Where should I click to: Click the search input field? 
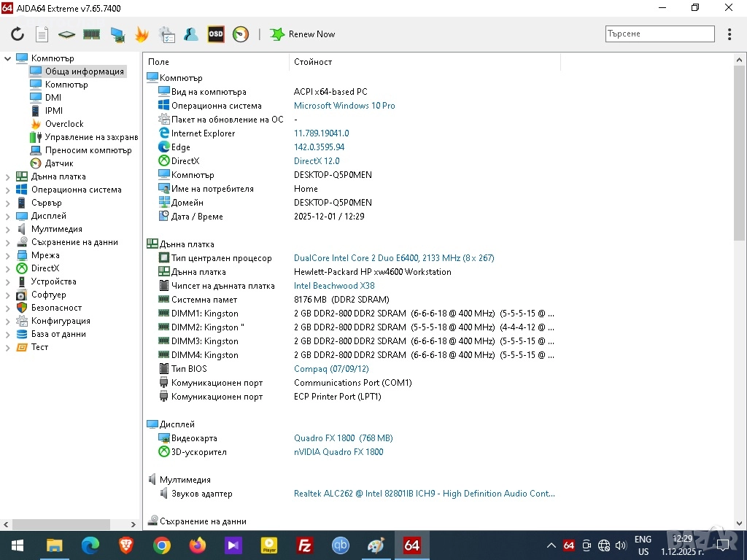659,34
